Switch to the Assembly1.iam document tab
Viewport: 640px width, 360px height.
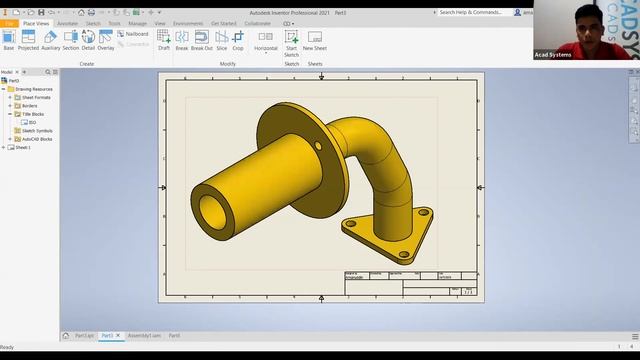(144, 336)
